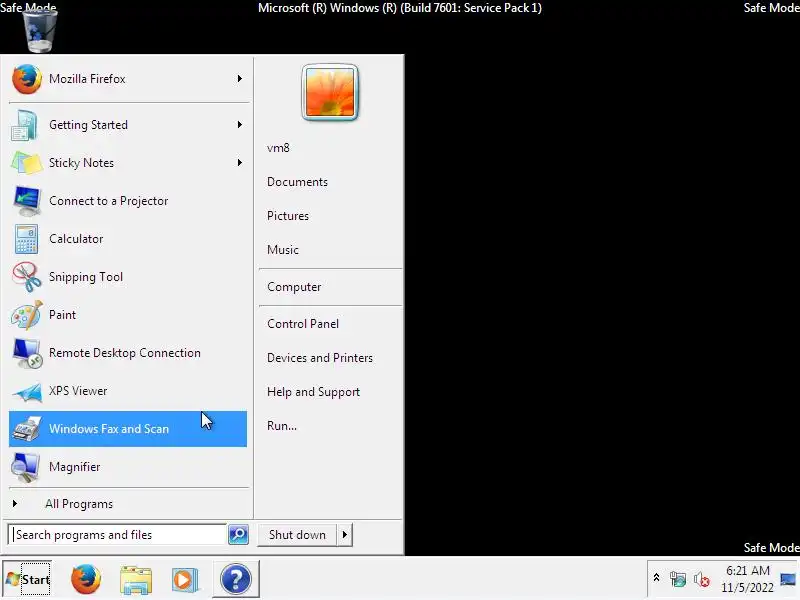Expand Getting Started submenu arrow

pyautogui.click(x=239, y=124)
